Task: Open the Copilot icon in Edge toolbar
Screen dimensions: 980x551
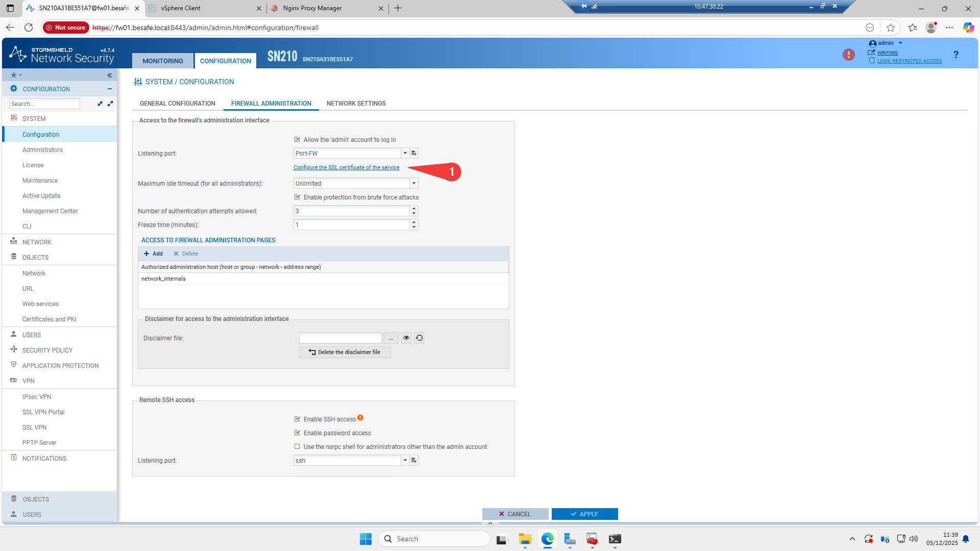Action: 968,28
